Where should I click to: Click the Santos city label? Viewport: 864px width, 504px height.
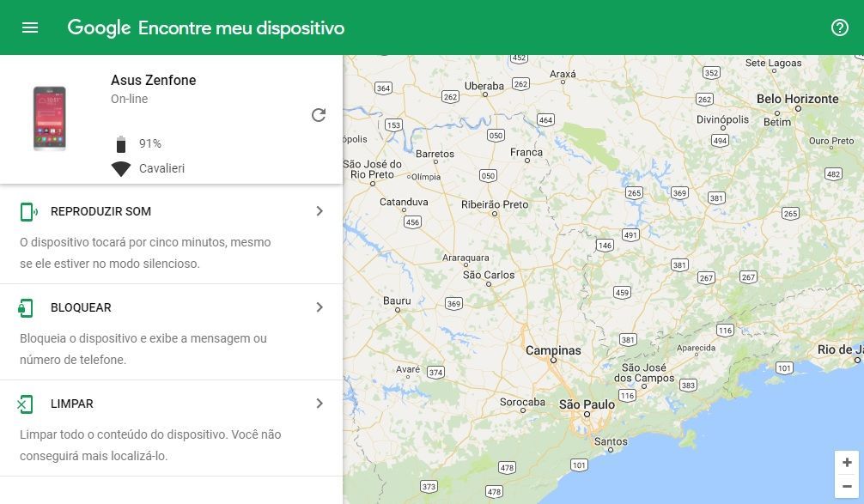(611, 441)
